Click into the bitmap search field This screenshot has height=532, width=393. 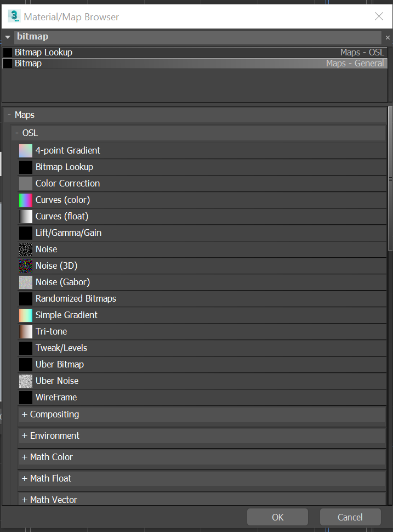tap(197, 37)
